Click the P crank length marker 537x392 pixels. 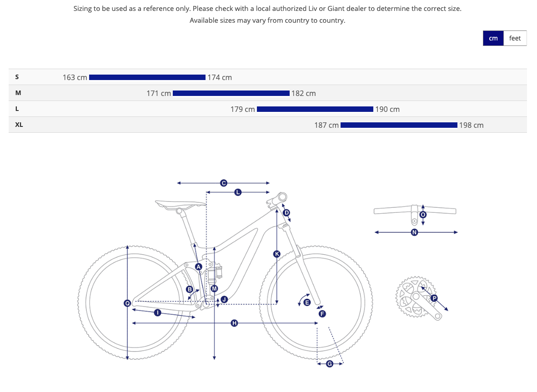pyautogui.click(x=434, y=298)
